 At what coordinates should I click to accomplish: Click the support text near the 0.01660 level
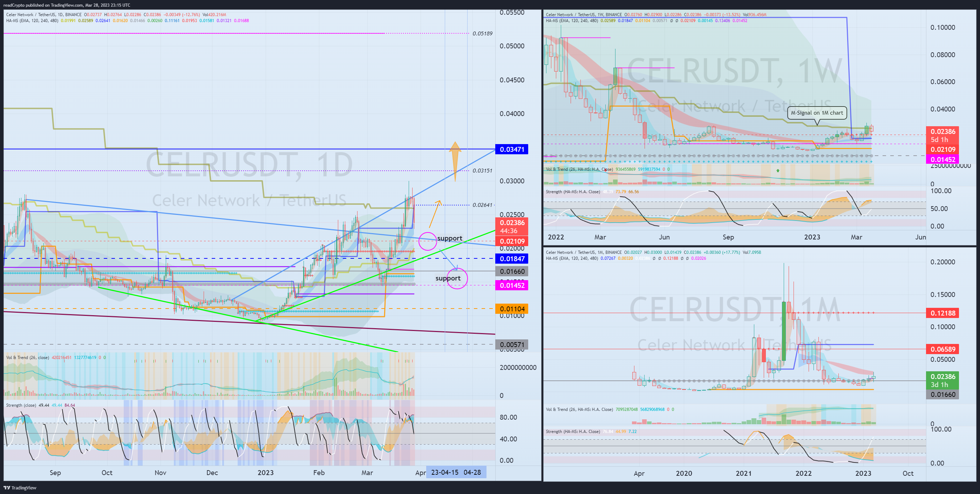click(x=448, y=278)
